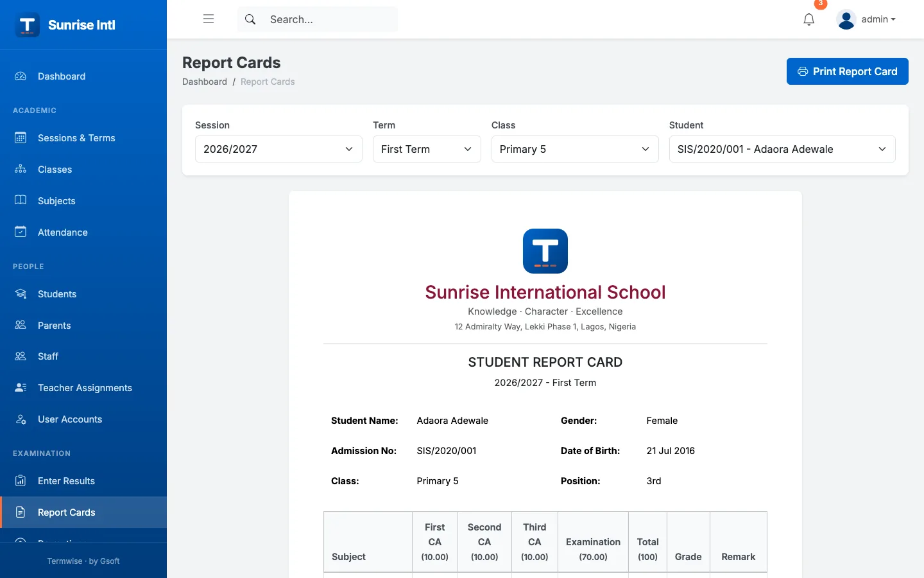
Task: Click the Second CA column header
Action: click(x=484, y=542)
